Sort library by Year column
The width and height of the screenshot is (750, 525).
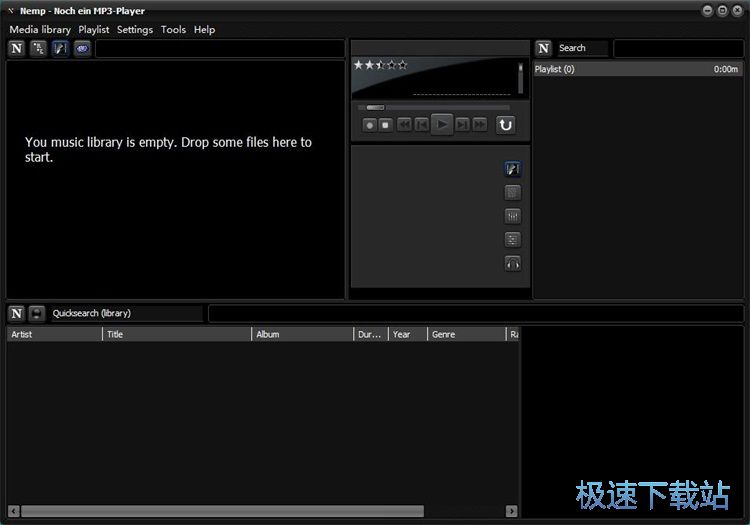(x=408, y=334)
